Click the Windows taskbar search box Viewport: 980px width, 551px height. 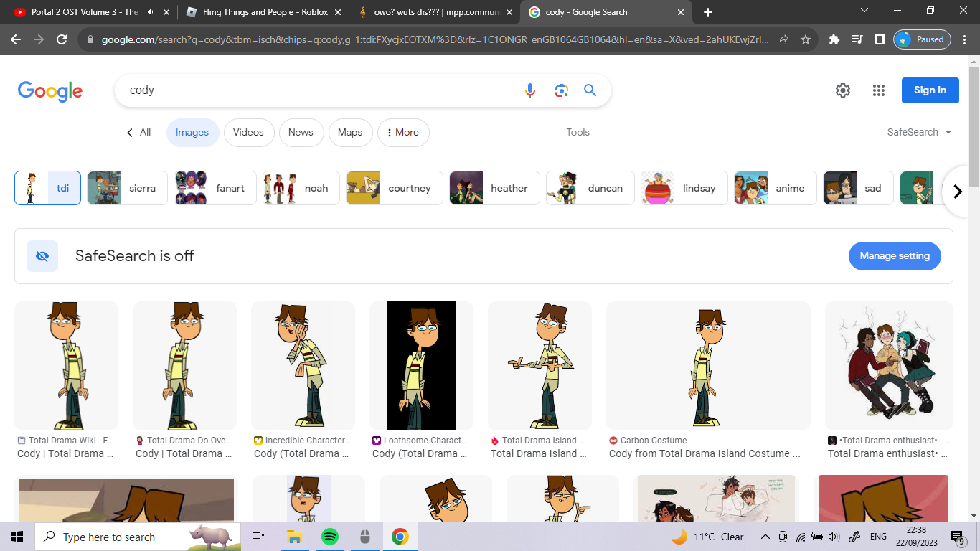pyautogui.click(x=138, y=537)
